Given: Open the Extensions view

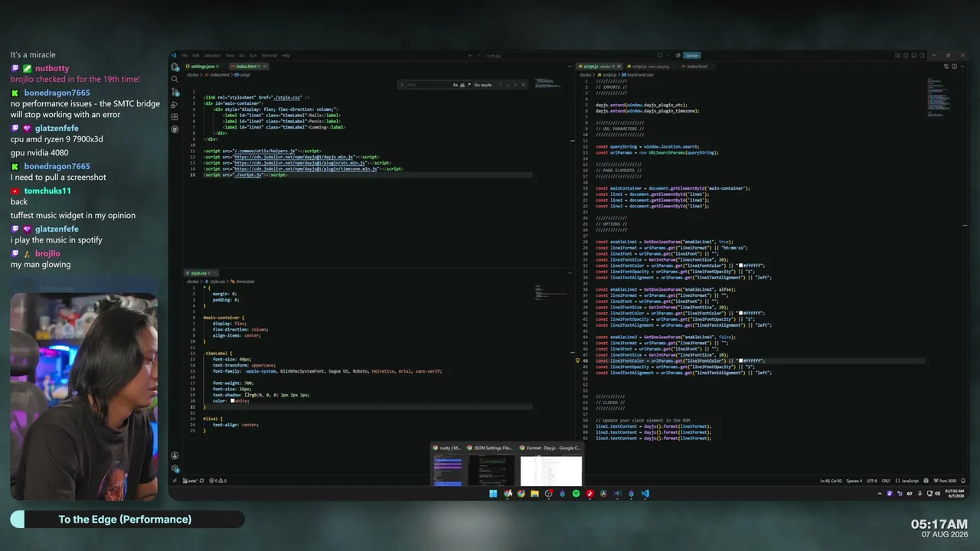Looking at the screenshot, I should click(x=175, y=117).
